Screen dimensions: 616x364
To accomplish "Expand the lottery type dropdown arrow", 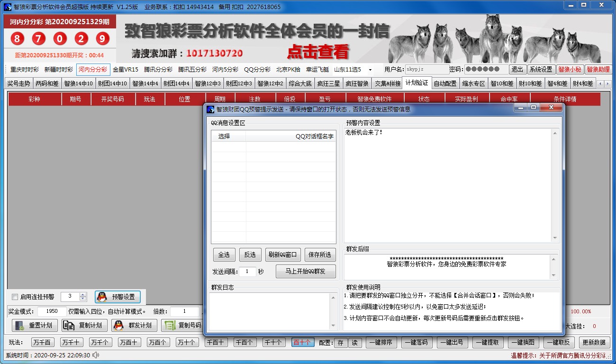I will [370, 70].
